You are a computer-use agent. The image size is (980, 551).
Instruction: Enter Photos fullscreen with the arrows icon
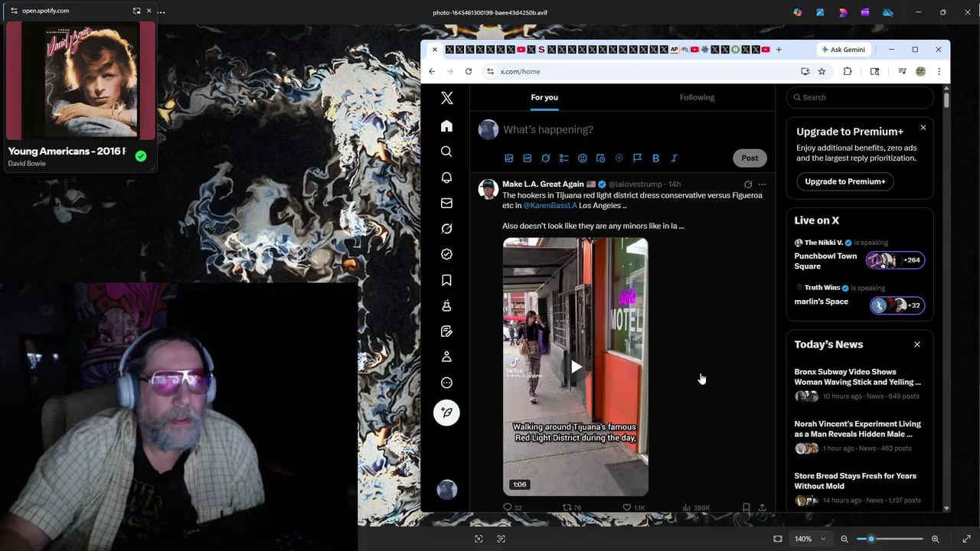click(966, 539)
